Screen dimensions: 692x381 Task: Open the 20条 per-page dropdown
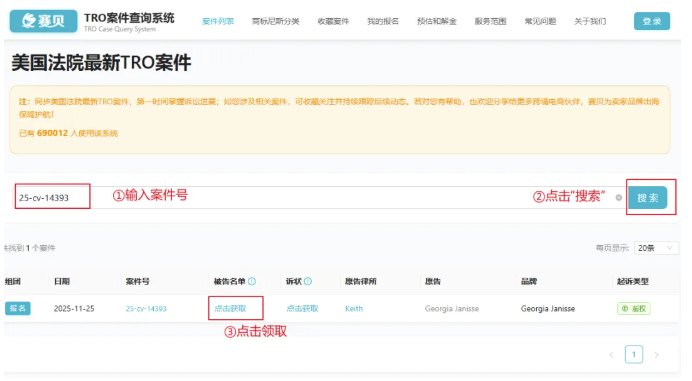(656, 248)
